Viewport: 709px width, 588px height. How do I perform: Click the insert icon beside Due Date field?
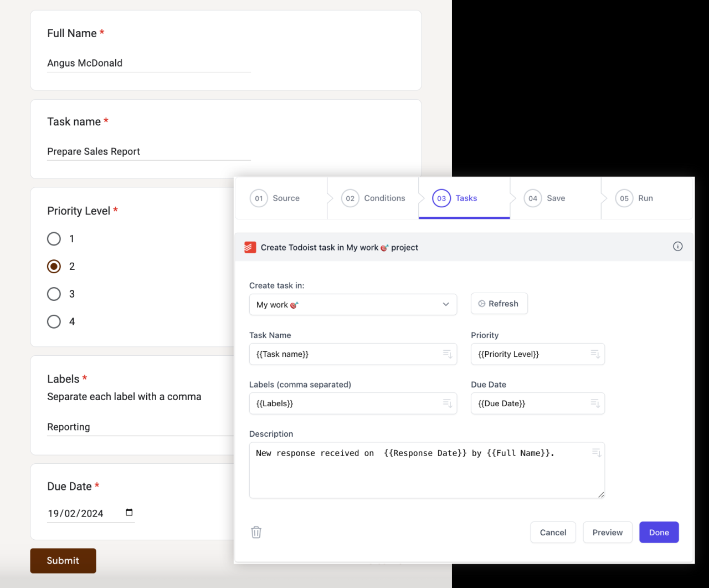coord(595,403)
